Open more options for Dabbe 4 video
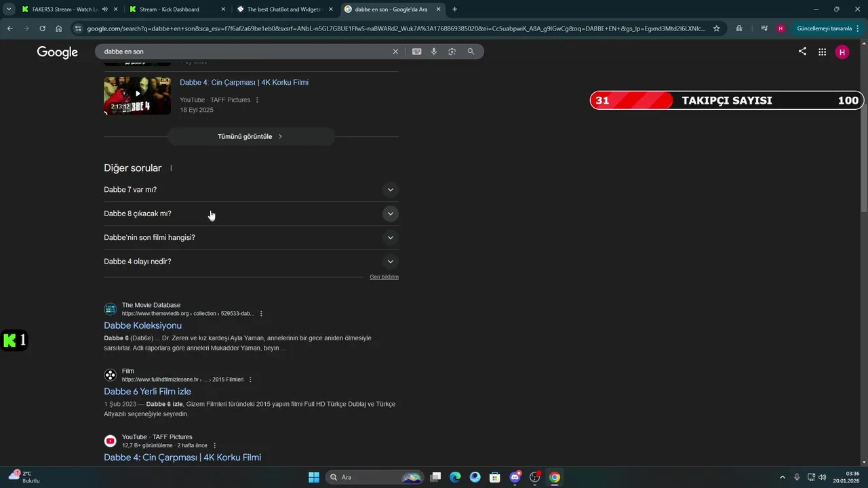The image size is (868, 488). [x=257, y=100]
